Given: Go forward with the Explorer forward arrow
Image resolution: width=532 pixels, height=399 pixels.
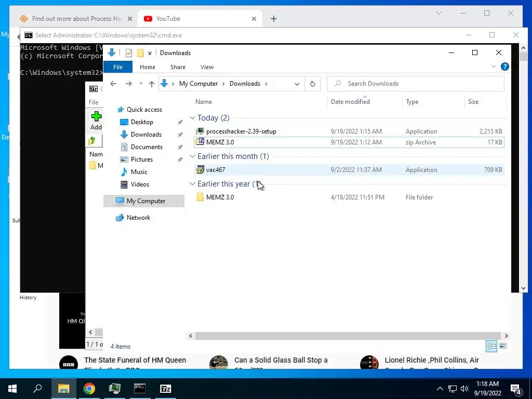Looking at the screenshot, I should [x=129, y=84].
